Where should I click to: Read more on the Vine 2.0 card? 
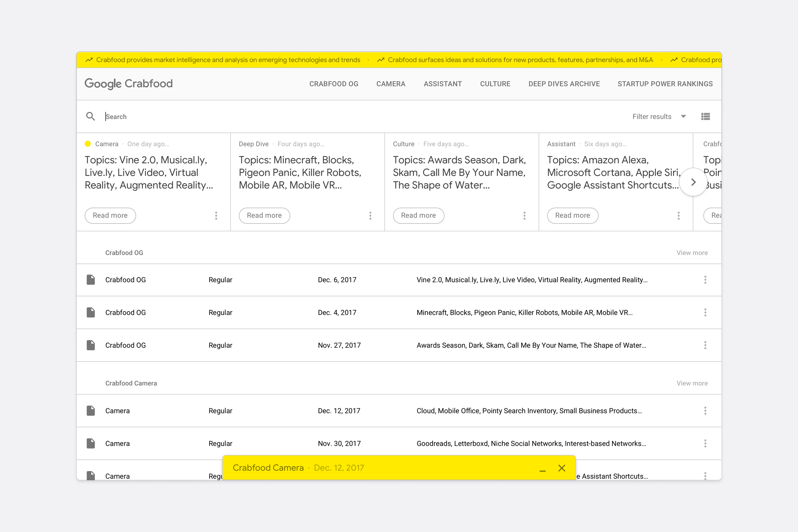point(110,216)
